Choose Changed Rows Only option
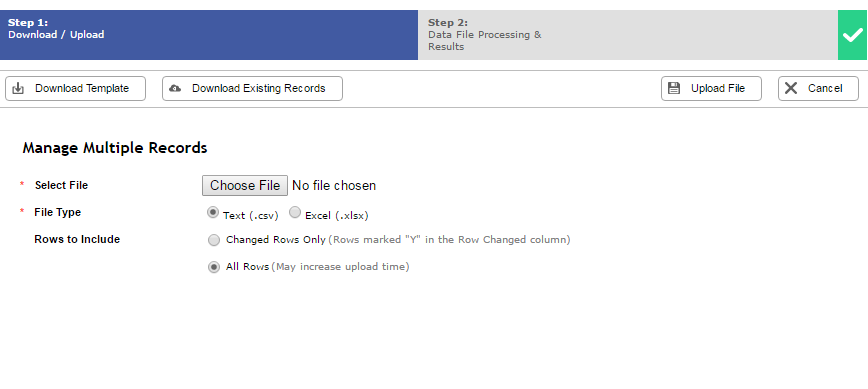Image resolution: width=868 pixels, height=389 pixels. point(214,240)
